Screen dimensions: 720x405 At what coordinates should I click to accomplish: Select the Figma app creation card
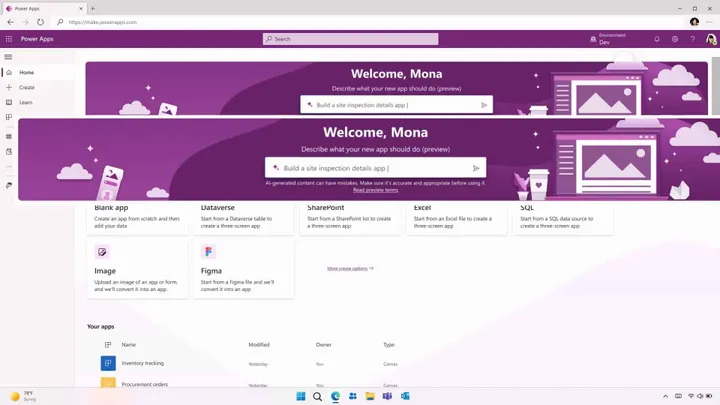click(x=243, y=267)
